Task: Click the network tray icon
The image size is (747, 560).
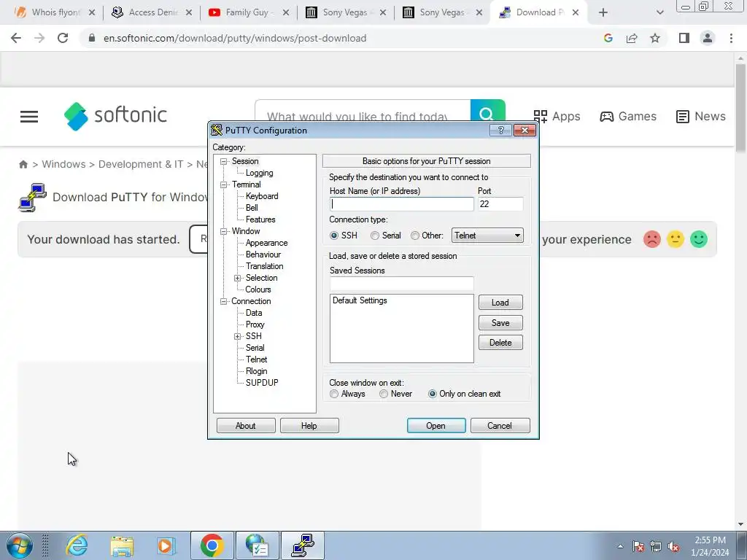Action: (x=656, y=546)
